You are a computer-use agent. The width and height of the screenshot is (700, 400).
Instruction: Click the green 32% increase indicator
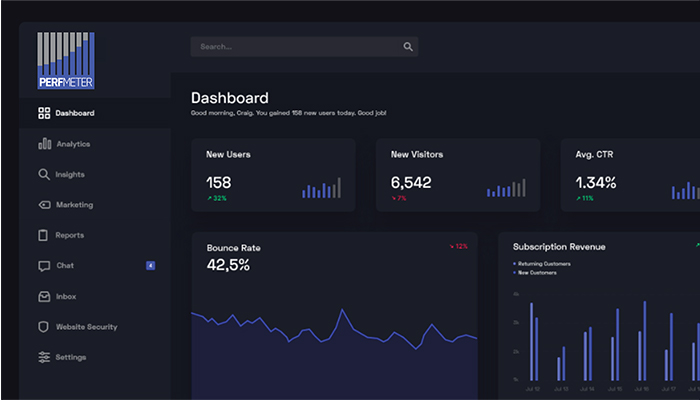[217, 198]
